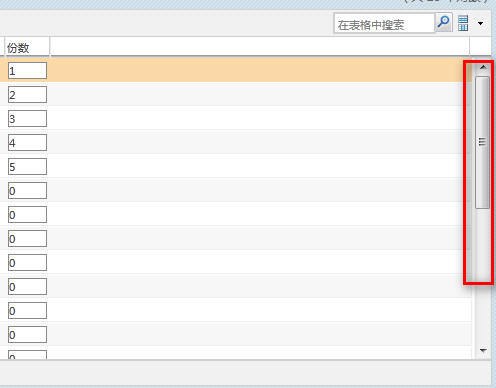Click the scrollbar down arrow
496x388 pixels.
pyautogui.click(x=483, y=350)
